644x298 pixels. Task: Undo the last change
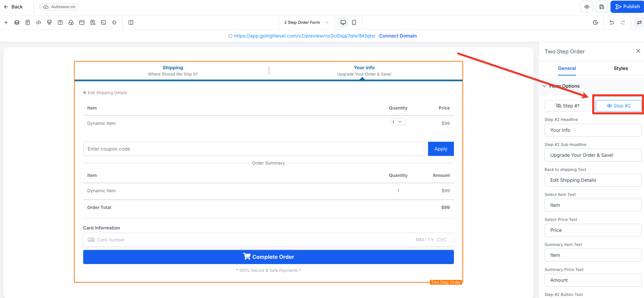click(612, 22)
